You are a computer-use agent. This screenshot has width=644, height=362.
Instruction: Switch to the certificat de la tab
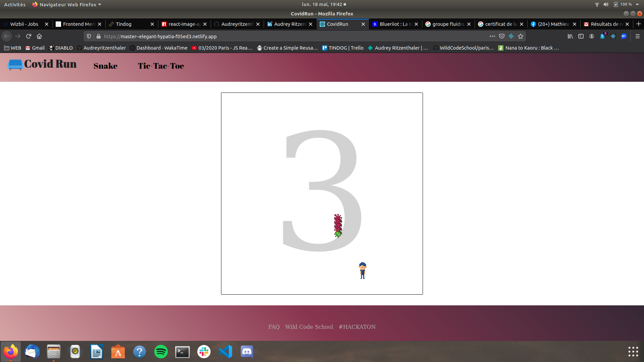pyautogui.click(x=501, y=24)
